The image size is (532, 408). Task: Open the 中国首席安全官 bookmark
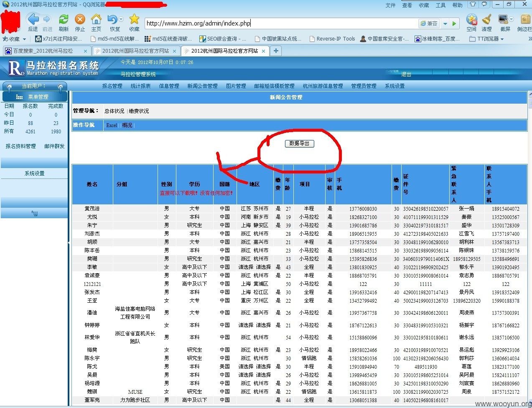(384, 39)
